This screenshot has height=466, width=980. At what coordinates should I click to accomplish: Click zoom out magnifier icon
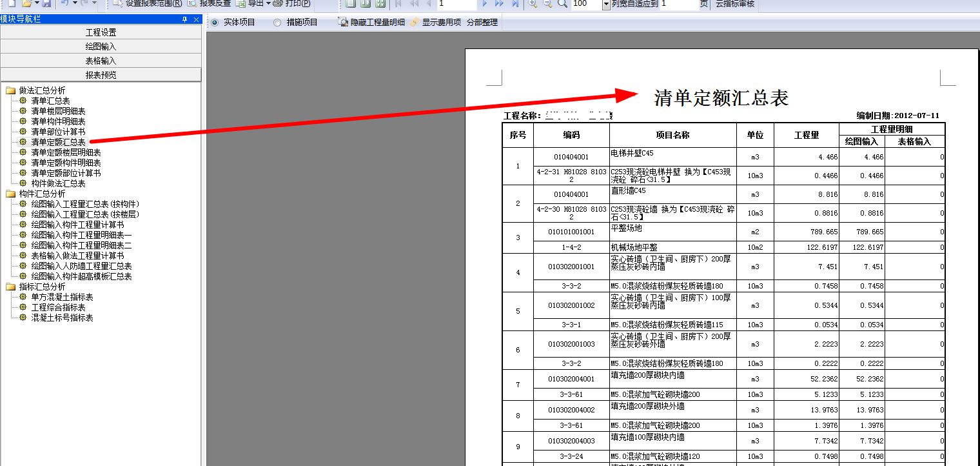(x=547, y=3)
